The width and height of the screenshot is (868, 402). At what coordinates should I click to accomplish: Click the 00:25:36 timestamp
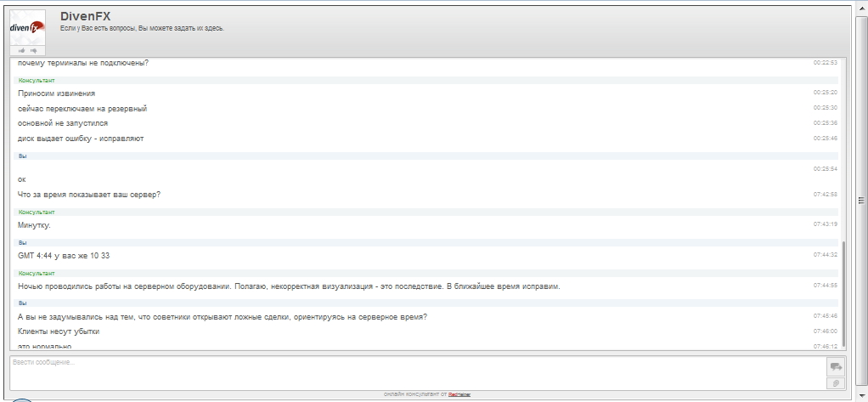tap(825, 123)
